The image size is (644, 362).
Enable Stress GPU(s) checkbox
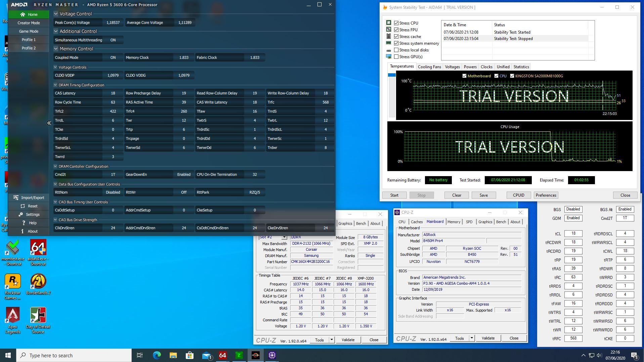[396, 56]
